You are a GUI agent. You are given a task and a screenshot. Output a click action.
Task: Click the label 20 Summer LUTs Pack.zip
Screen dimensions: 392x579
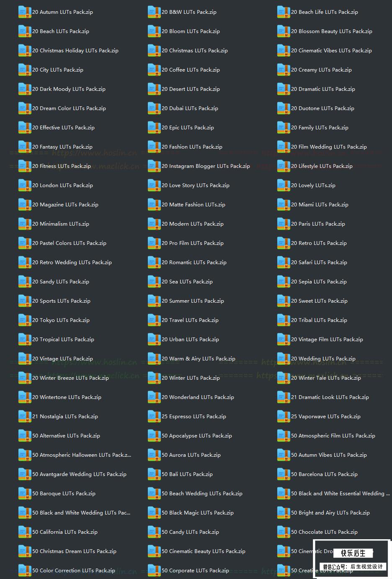pos(193,301)
